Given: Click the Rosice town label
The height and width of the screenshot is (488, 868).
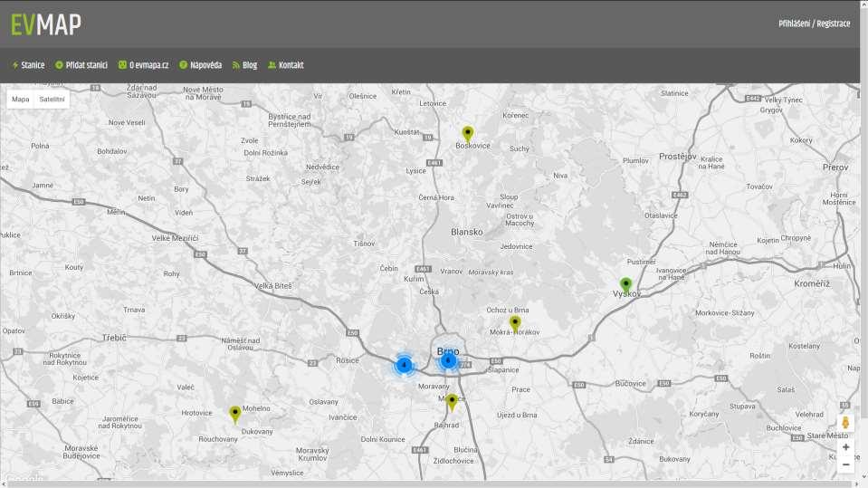Looking at the screenshot, I should [x=347, y=360].
